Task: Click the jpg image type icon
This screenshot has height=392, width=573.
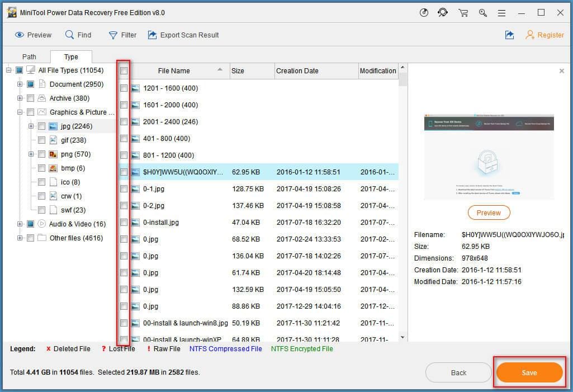Action: pos(53,126)
